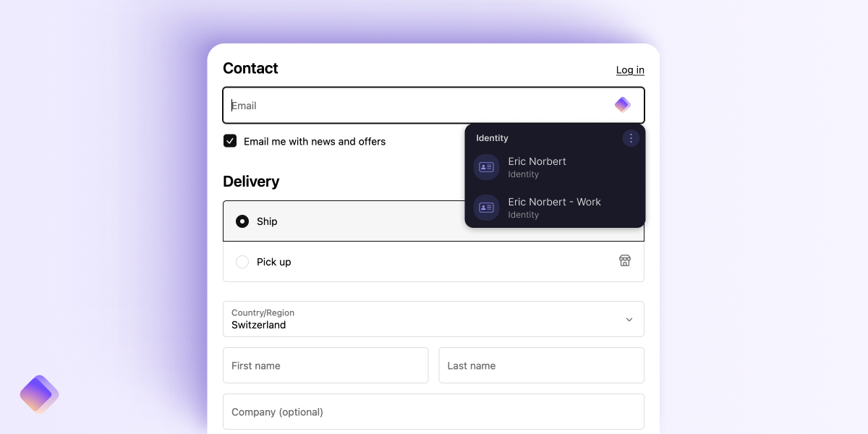Expand the Identity suggestions panel header
The image size is (868, 434).
tap(492, 137)
